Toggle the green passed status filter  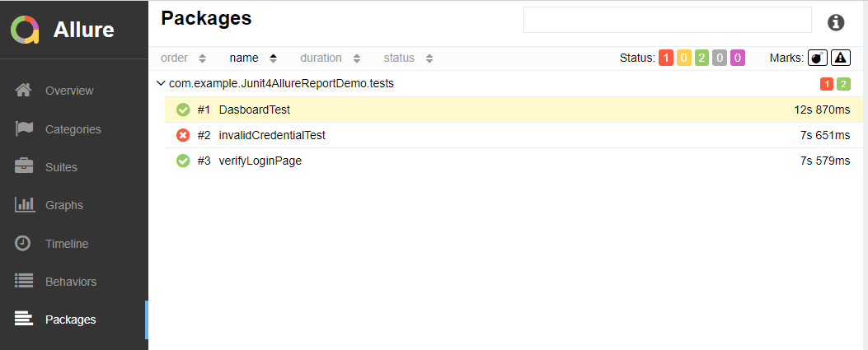[701, 58]
